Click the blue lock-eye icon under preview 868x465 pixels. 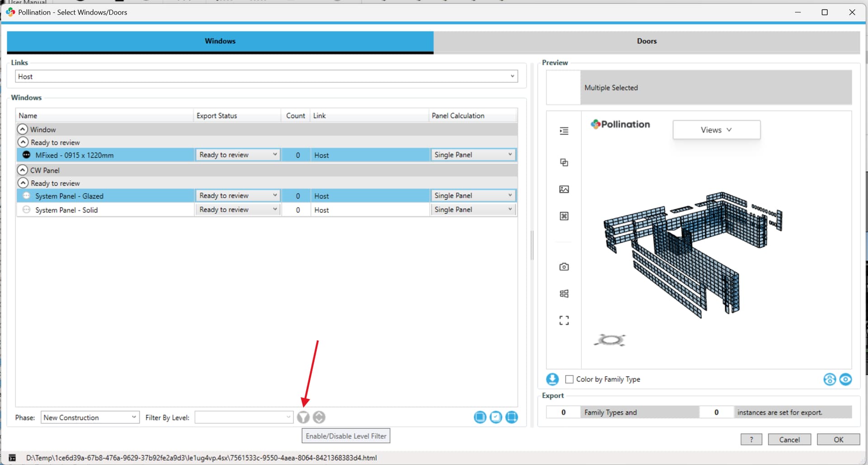pyautogui.click(x=830, y=379)
